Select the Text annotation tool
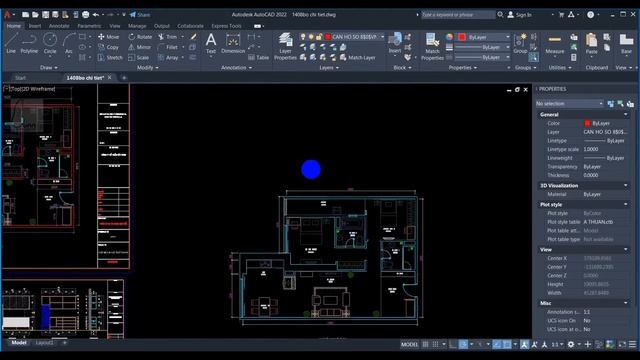 [211, 43]
